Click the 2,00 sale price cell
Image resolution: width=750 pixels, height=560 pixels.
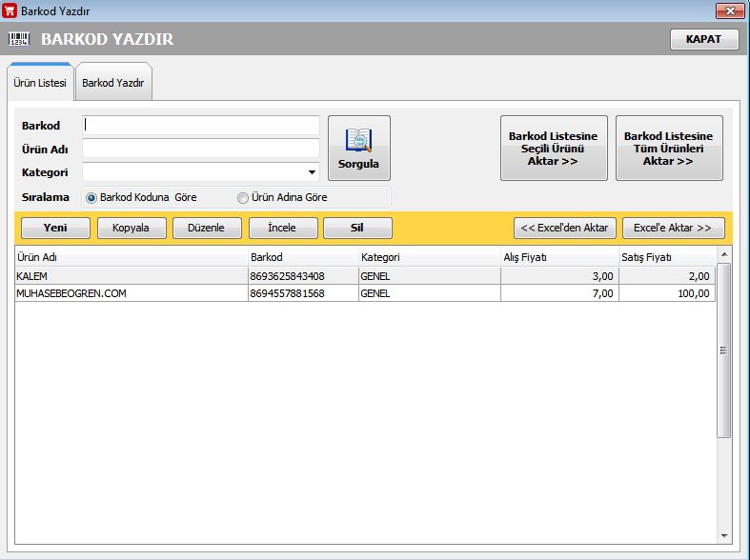coord(667,276)
